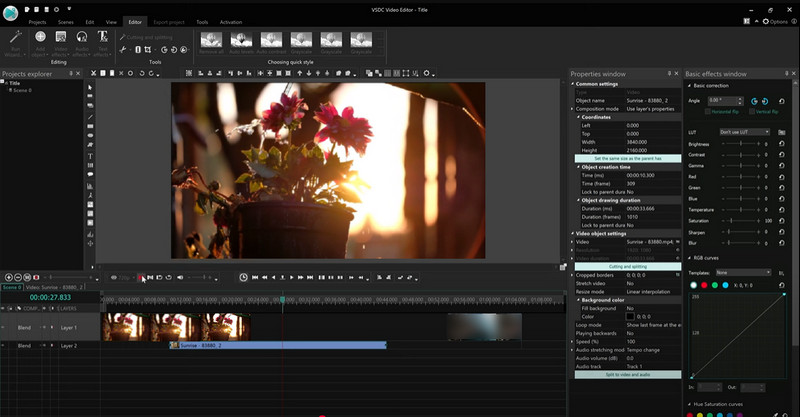Open the Scenes ribbon tab
The height and width of the screenshot is (417, 800).
pos(65,22)
